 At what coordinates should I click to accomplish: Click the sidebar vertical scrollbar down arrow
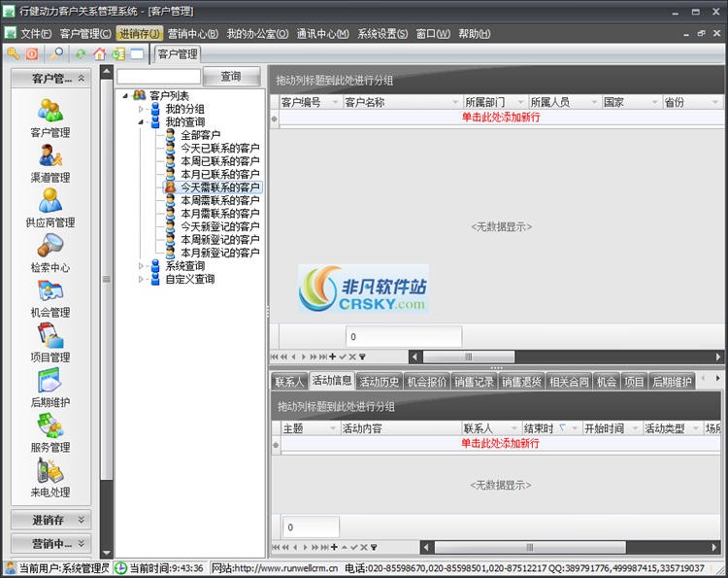point(107,553)
